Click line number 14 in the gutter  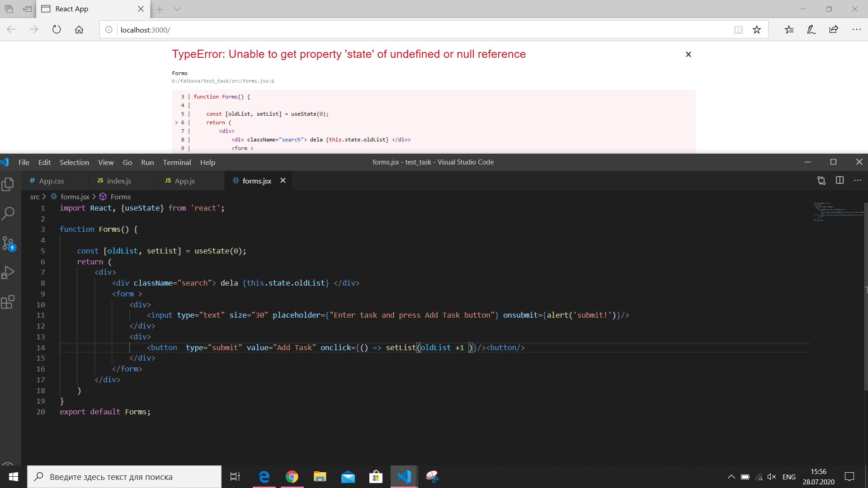(41, 347)
